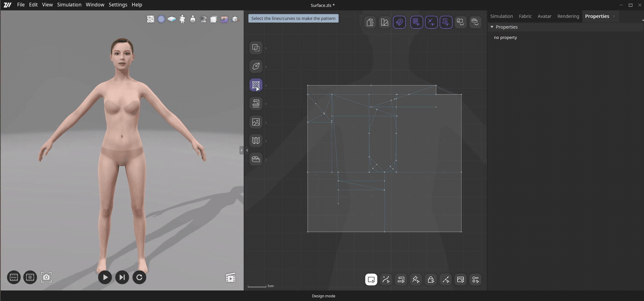Click the screenshot capture icon below the avatar
Image resolution: width=644 pixels, height=301 pixels.
coord(46,277)
